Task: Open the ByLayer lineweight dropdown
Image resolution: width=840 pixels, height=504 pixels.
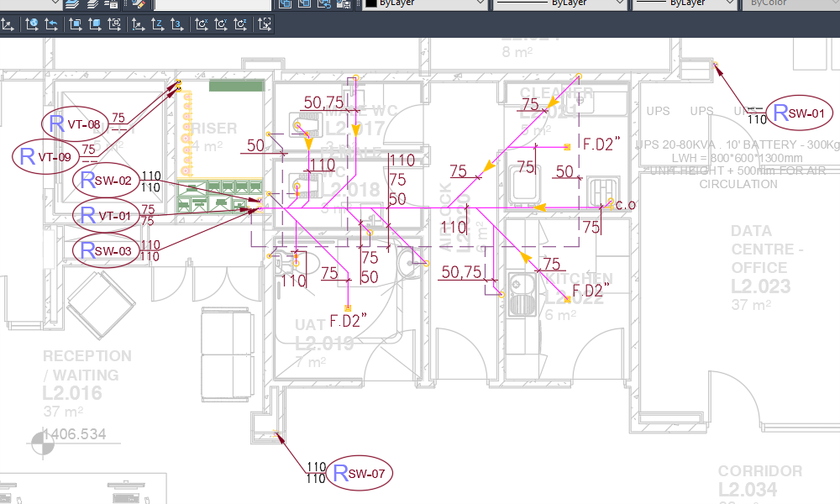Action: click(x=684, y=3)
